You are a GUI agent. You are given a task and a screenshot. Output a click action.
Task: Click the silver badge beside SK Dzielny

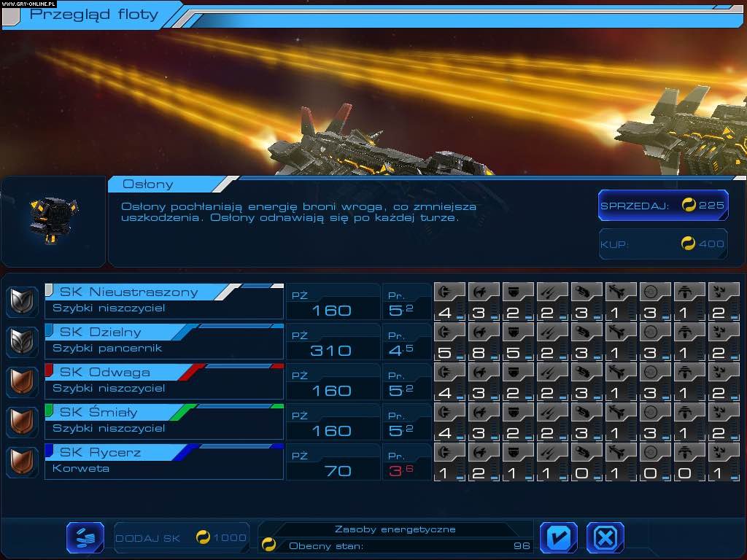click(22, 341)
